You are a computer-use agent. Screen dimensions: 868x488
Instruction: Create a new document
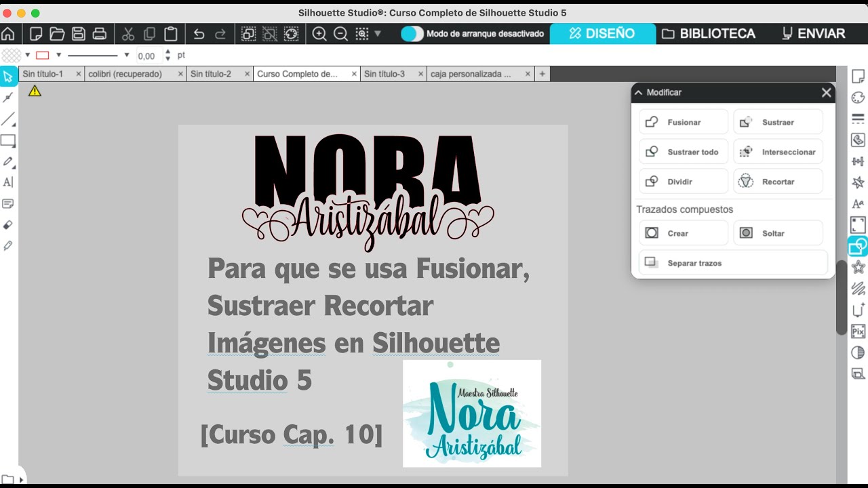(36, 33)
